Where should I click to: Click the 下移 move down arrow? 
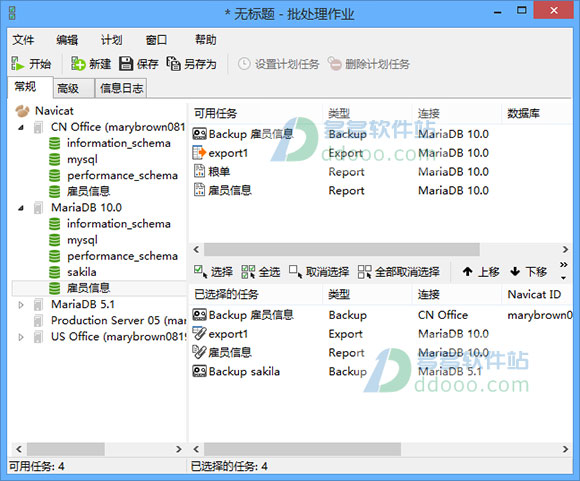pos(515,272)
